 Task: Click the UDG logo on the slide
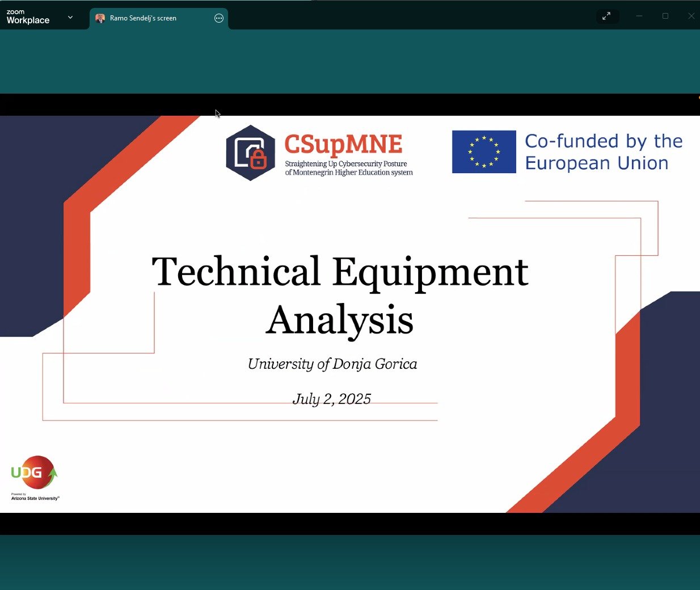pyautogui.click(x=35, y=473)
